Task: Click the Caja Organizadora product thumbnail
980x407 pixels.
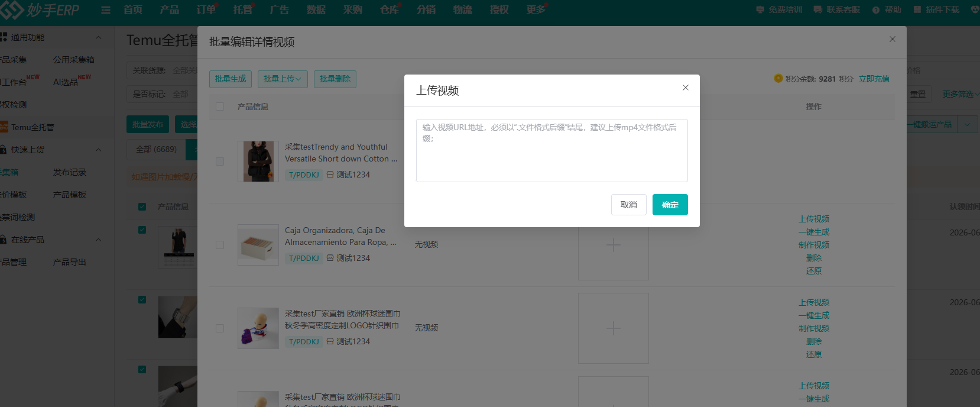Action: 258,245
